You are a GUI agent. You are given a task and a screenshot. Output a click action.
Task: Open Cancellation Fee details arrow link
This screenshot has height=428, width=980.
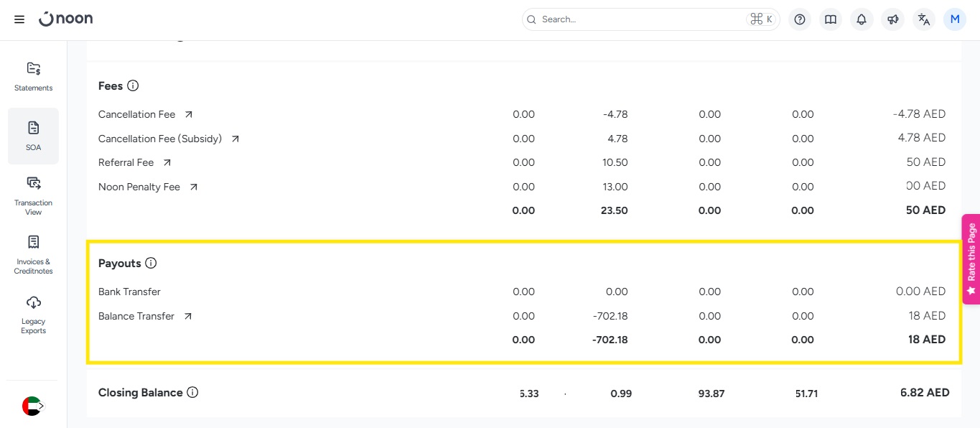[189, 114]
